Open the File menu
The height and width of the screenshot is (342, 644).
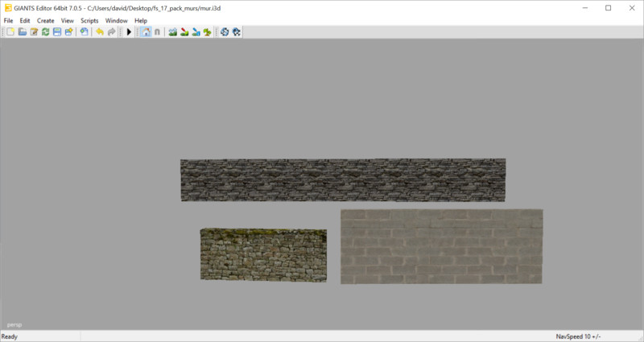[x=9, y=20]
